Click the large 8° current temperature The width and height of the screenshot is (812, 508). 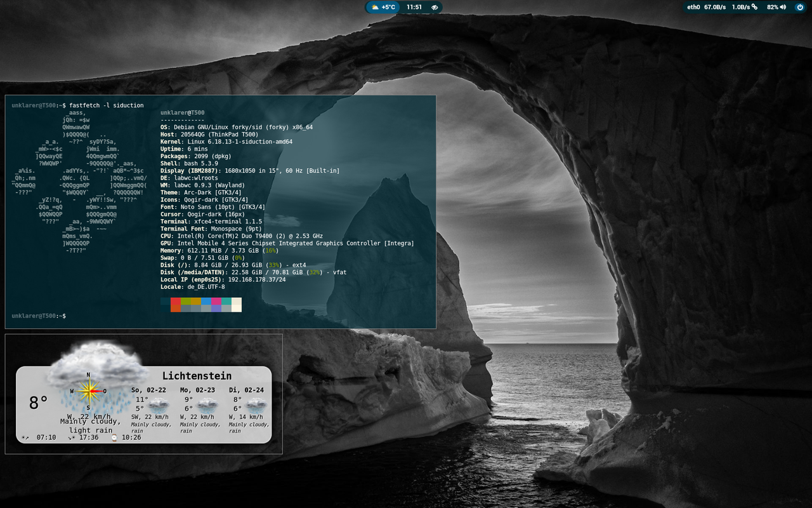39,403
